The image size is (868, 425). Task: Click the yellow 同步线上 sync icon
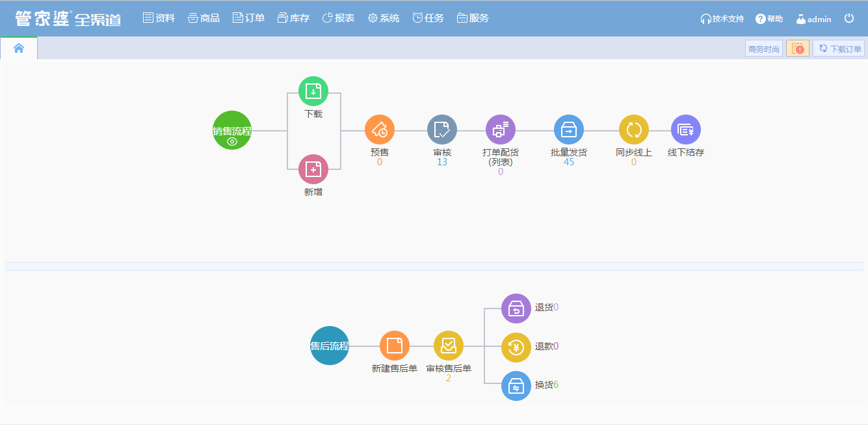coord(634,130)
